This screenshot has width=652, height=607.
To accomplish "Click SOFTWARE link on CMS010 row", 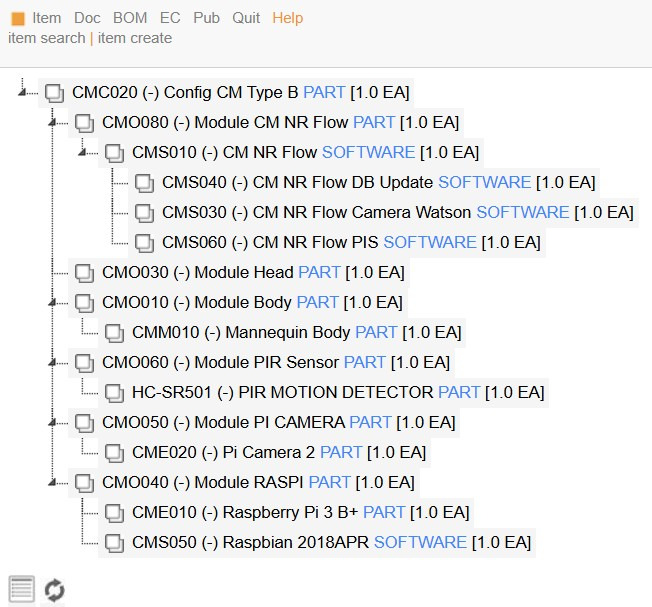I will click(368, 152).
